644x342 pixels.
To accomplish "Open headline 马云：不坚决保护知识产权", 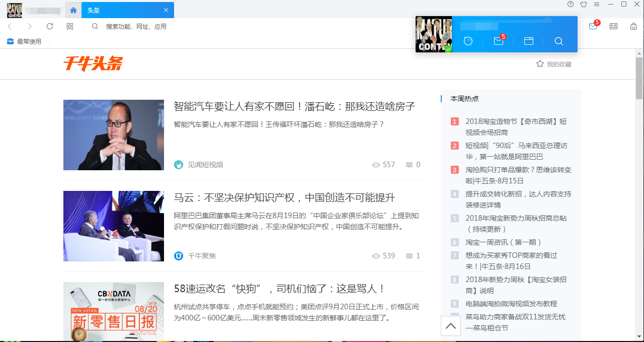I will (284, 197).
